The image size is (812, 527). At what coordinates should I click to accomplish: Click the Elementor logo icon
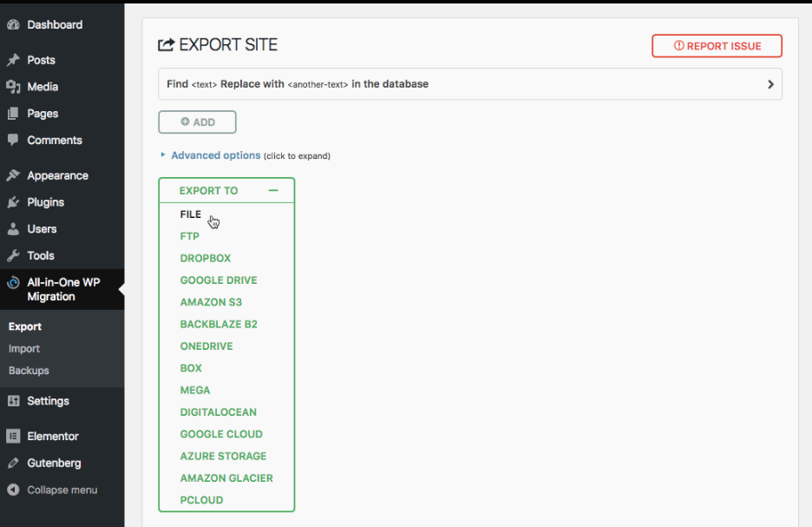pyautogui.click(x=14, y=437)
